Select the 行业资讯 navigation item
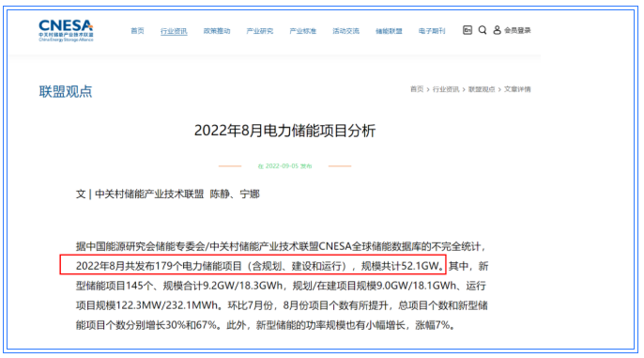Screen dimensions: 644x358 pos(174,31)
